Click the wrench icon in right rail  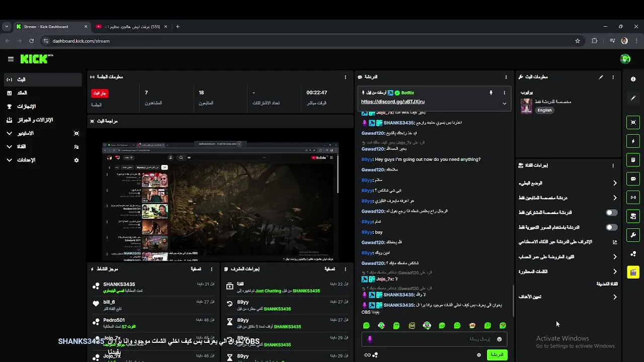633,235
